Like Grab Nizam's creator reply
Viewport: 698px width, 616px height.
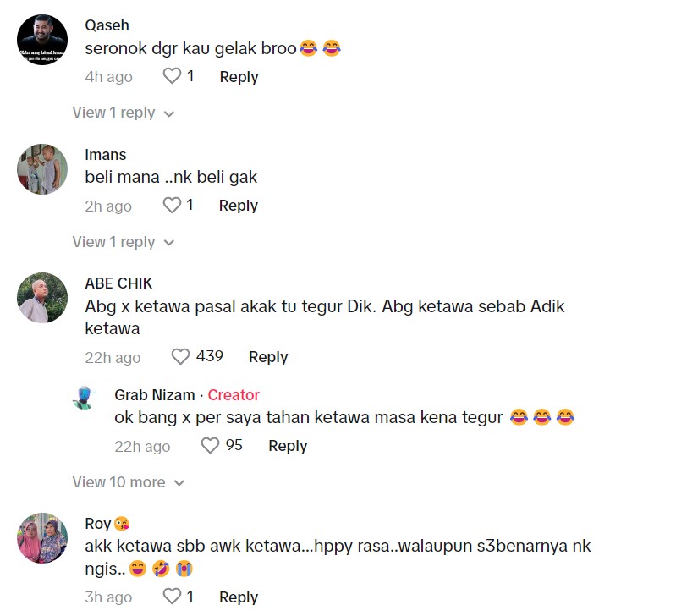click(210, 445)
